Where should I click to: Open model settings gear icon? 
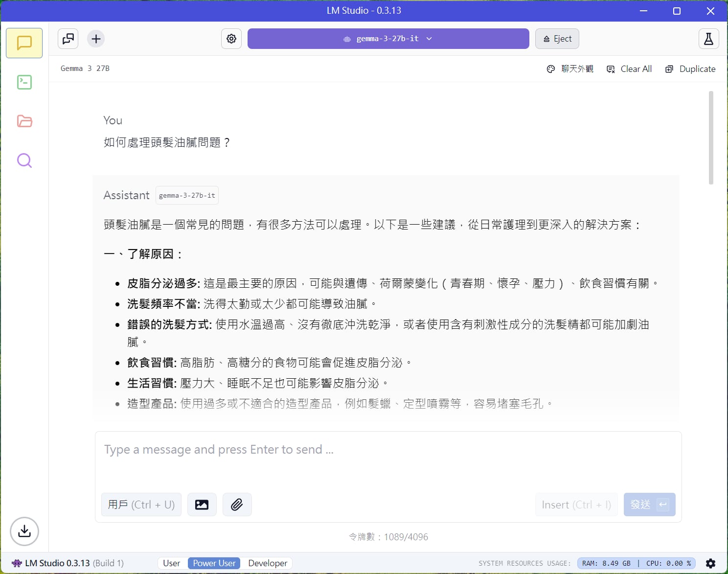[231, 39]
